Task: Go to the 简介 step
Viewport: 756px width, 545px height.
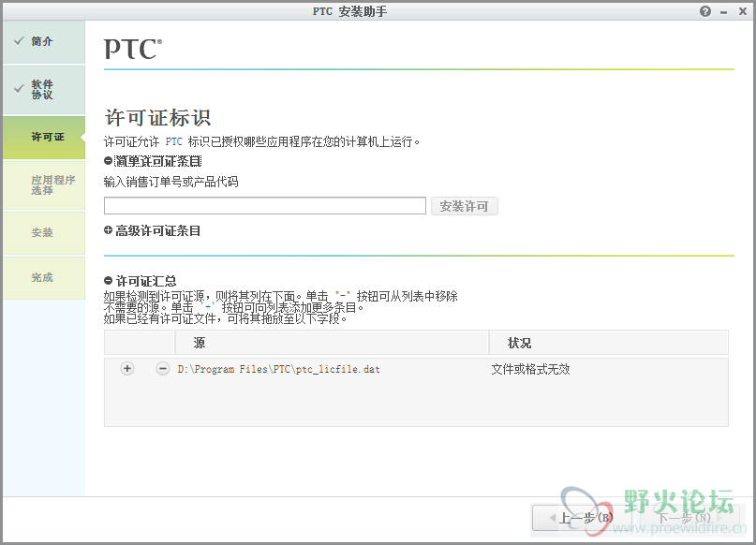Action: point(44,42)
